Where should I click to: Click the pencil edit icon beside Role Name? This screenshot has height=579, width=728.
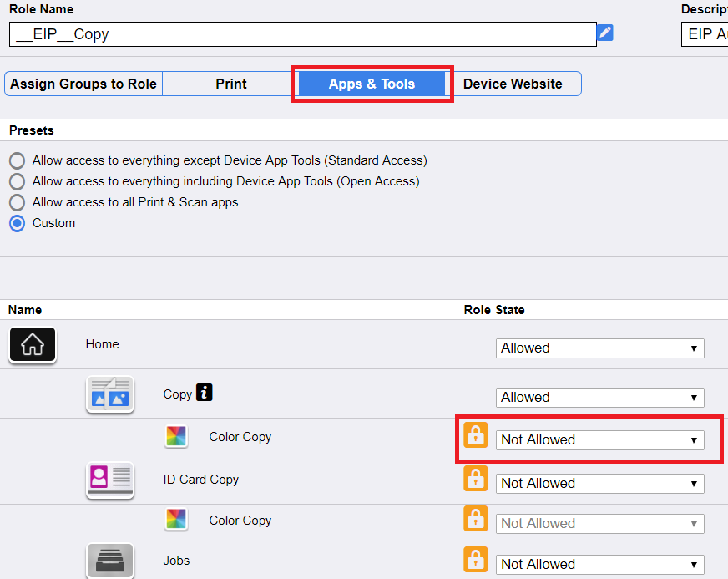pyautogui.click(x=605, y=33)
